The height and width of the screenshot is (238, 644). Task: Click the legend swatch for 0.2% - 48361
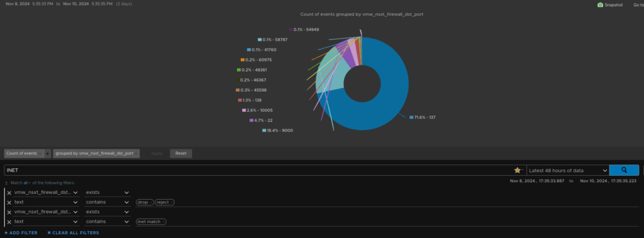coord(238,70)
